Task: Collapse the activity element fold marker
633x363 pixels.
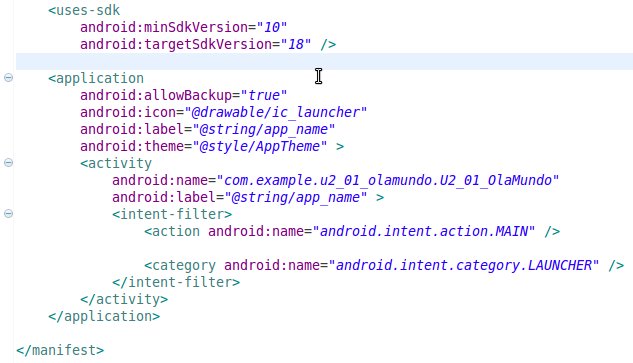Action: coord(8,163)
